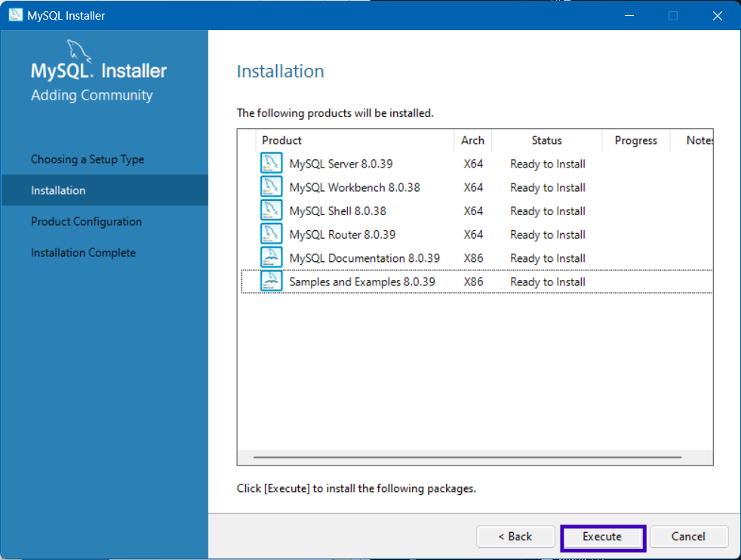
Task: Click X86 arch cell for MySQL Documentation
Action: point(473,259)
